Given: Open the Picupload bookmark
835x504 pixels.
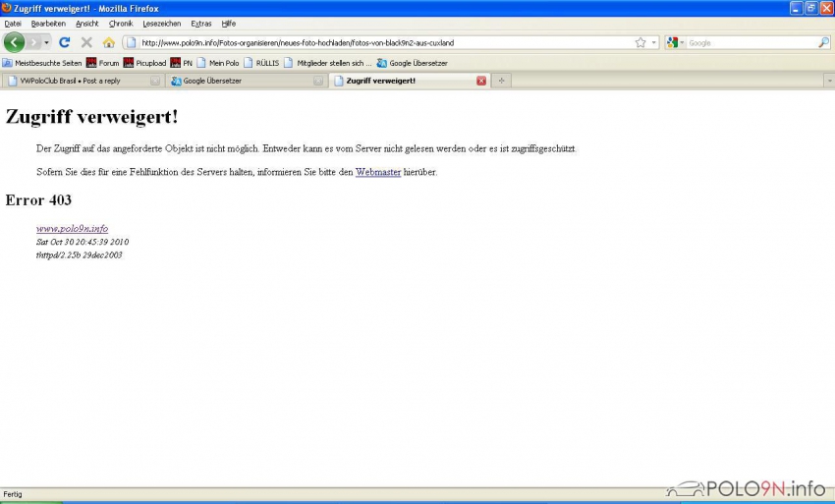Looking at the screenshot, I should [x=144, y=63].
